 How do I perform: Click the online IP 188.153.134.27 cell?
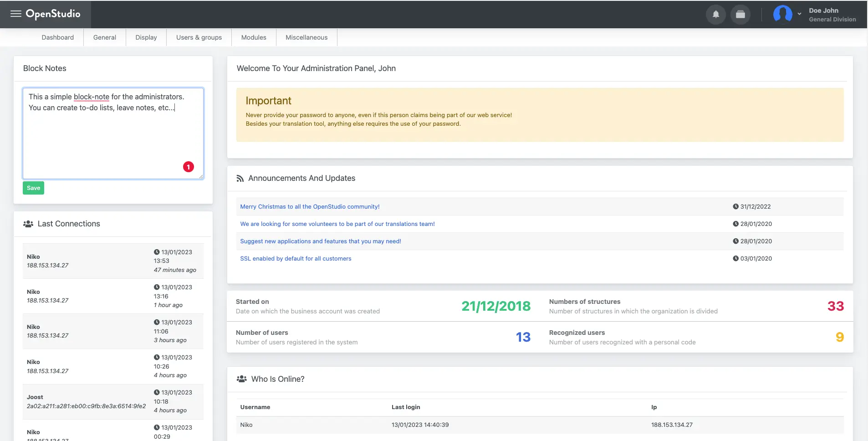(672, 425)
